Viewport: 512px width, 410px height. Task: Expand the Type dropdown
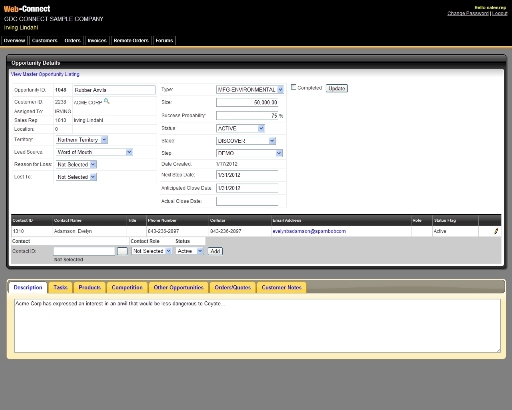pos(250,90)
